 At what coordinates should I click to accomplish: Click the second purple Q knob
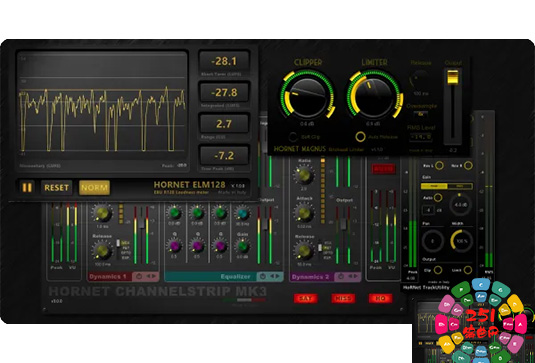click(x=197, y=245)
